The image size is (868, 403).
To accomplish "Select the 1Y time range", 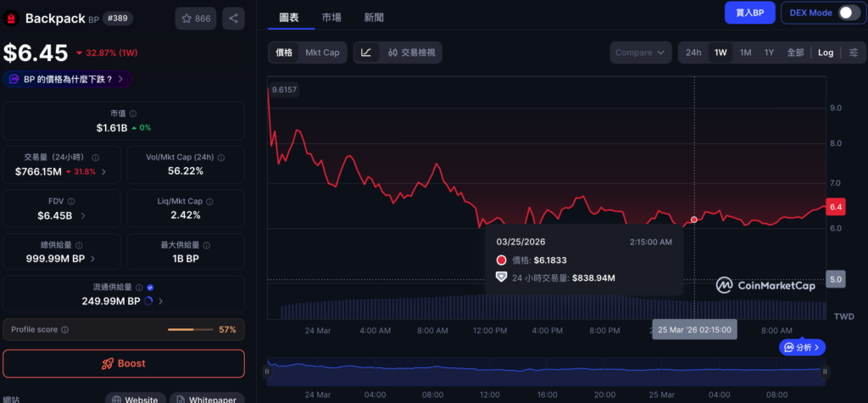I will point(769,53).
